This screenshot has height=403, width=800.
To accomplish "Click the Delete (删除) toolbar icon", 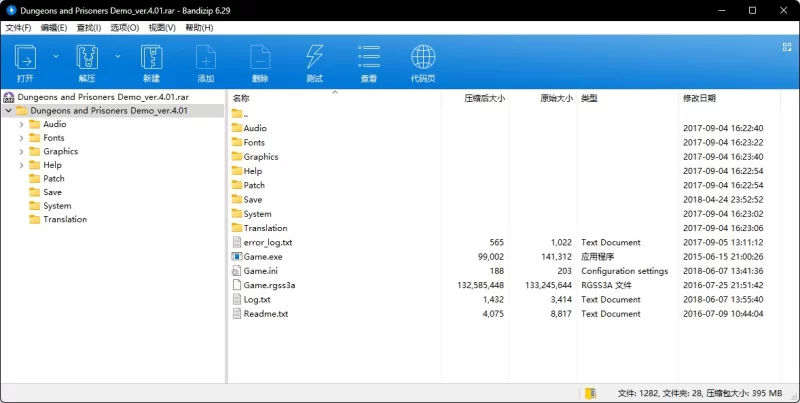I will (260, 57).
